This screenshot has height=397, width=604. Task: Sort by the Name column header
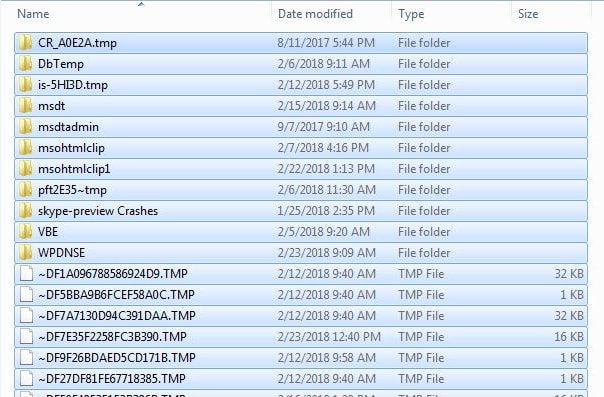point(33,14)
